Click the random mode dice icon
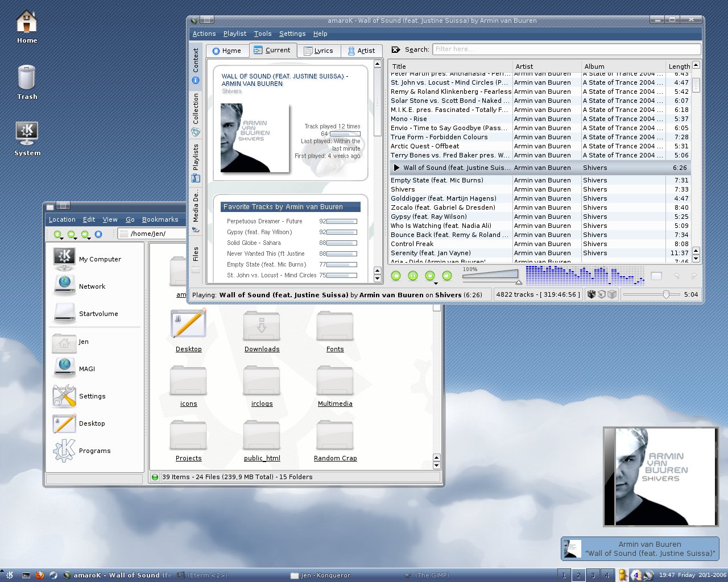This screenshot has width=728, height=582. 591,294
